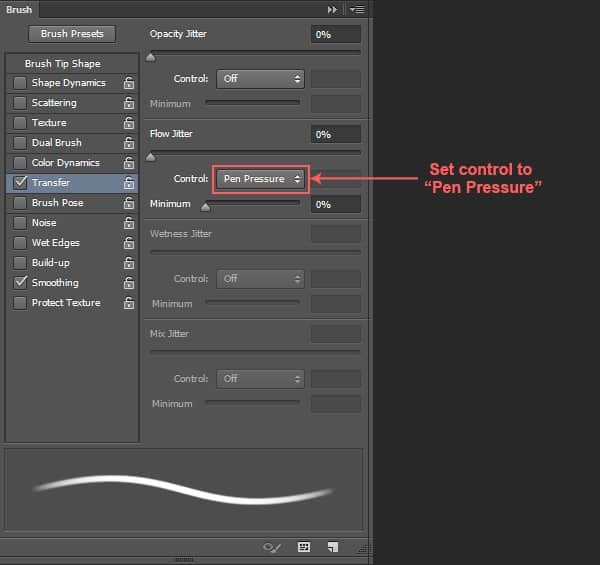600x565 pixels.
Task: Select the Transfer label
Action: (51, 182)
